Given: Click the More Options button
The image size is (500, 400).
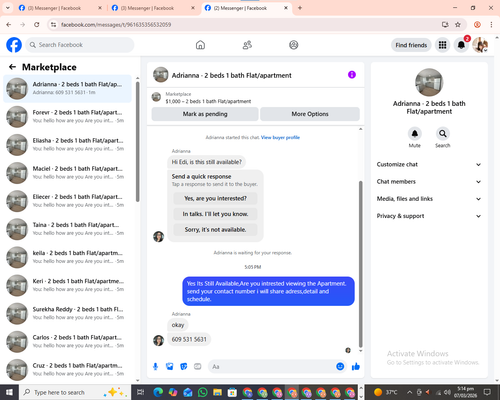Looking at the screenshot, I should pyautogui.click(x=310, y=114).
